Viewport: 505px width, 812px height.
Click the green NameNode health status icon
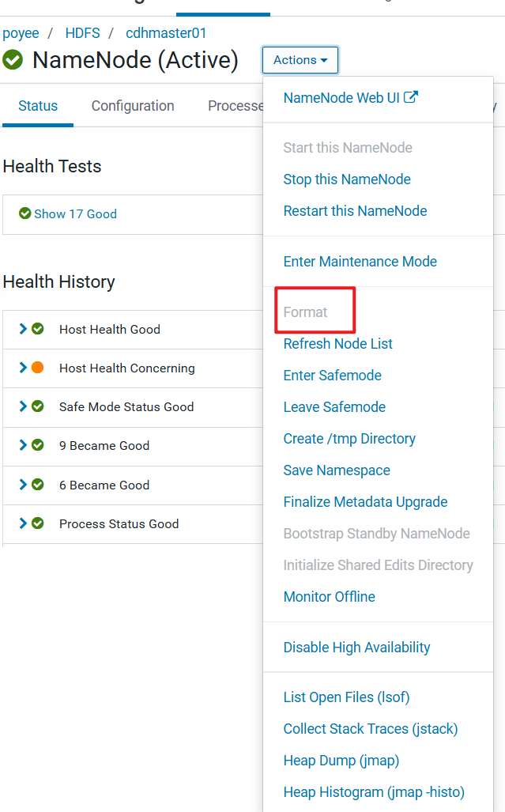click(13, 60)
